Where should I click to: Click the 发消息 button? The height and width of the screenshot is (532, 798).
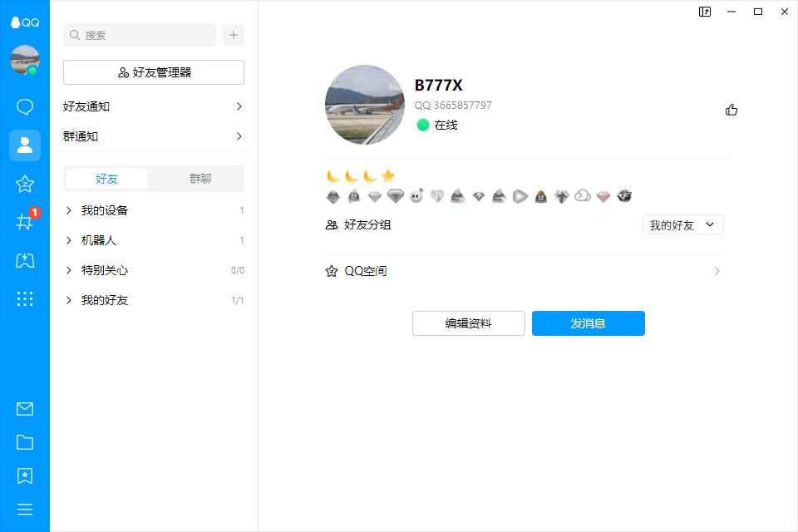click(588, 323)
